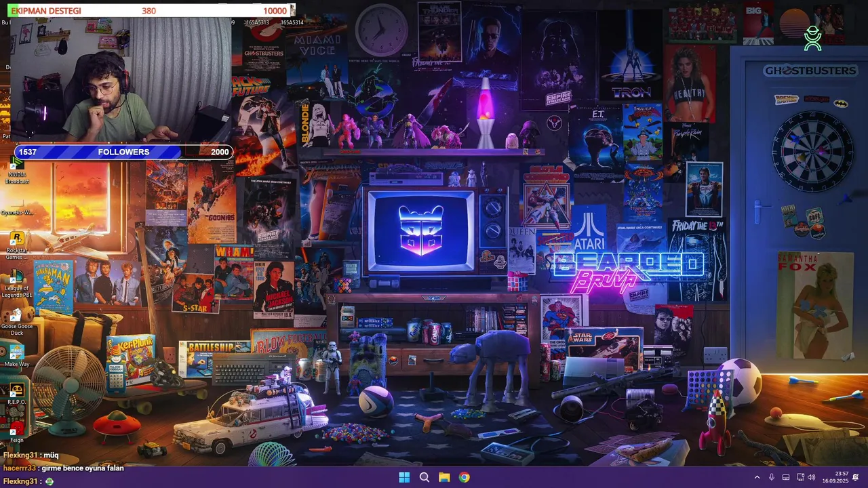This screenshot has width=868, height=488.
Task: Open the notification bell icon
Action: 856,477
